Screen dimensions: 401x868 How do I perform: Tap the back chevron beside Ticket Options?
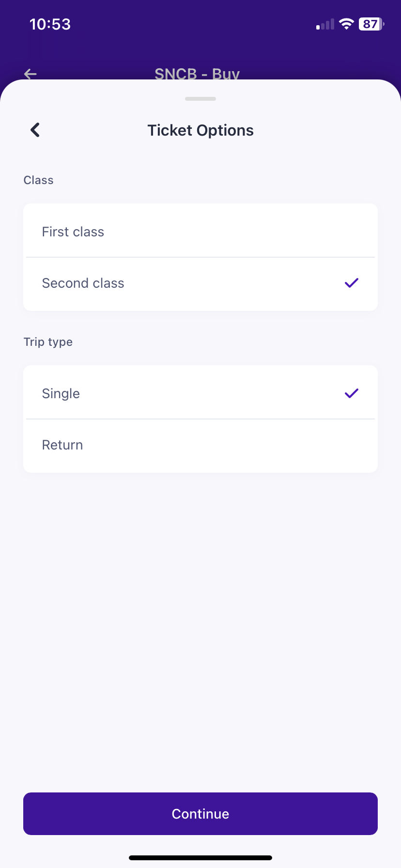[x=35, y=130]
